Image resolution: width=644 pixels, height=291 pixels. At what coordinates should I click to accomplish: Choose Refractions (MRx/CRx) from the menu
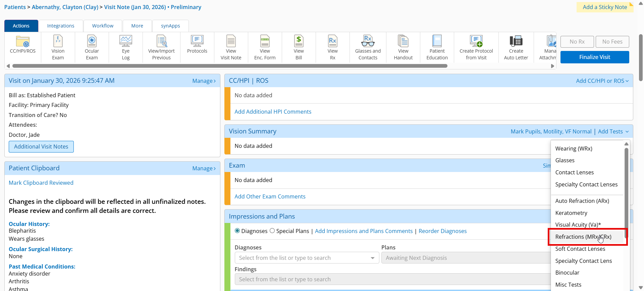(x=583, y=237)
